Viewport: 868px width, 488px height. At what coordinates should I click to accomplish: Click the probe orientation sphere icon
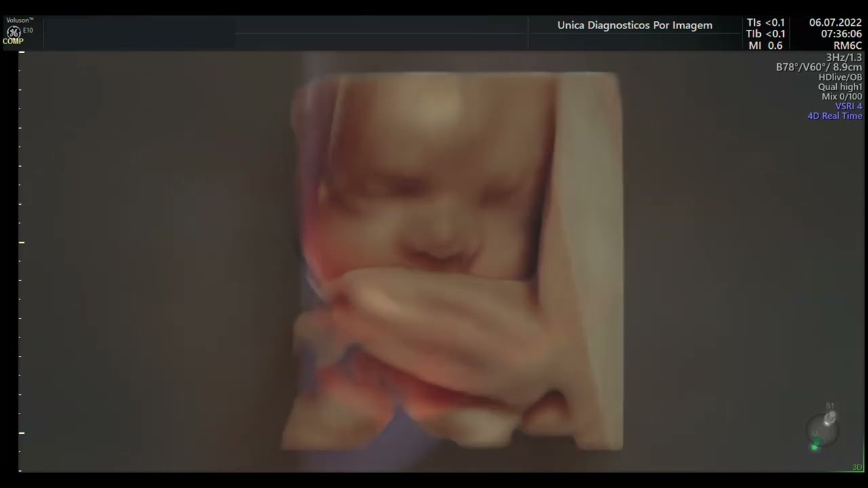click(x=823, y=430)
